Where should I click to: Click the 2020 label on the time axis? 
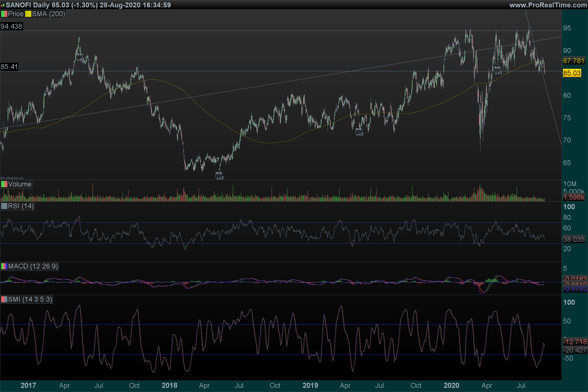click(451, 385)
